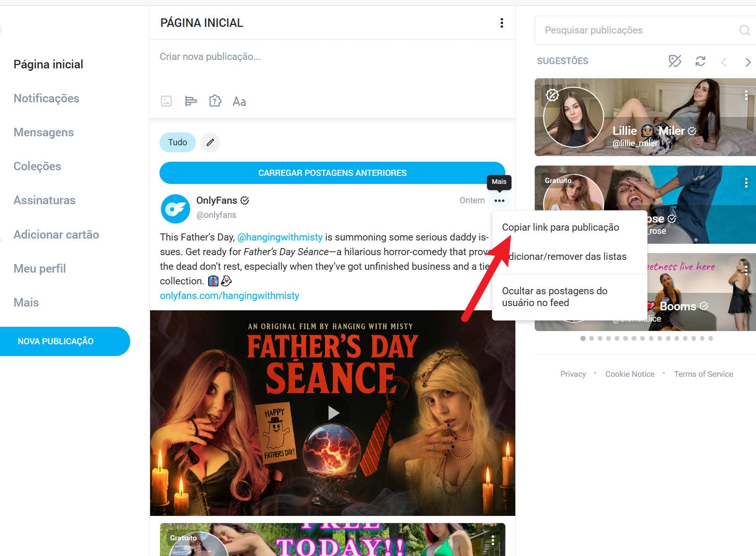Click CARREGAR POSTAGENS ANTERIORES button
This screenshot has height=556, width=756.
coord(332,173)
